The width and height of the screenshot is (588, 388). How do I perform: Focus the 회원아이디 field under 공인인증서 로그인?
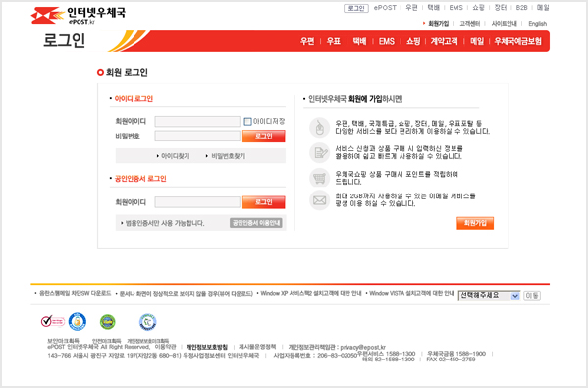[x=197, y=202]
